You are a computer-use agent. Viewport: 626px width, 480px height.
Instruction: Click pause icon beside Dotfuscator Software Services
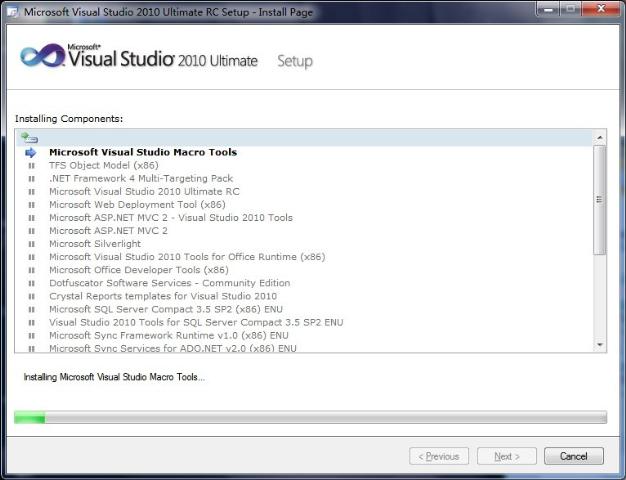point(32,283)
